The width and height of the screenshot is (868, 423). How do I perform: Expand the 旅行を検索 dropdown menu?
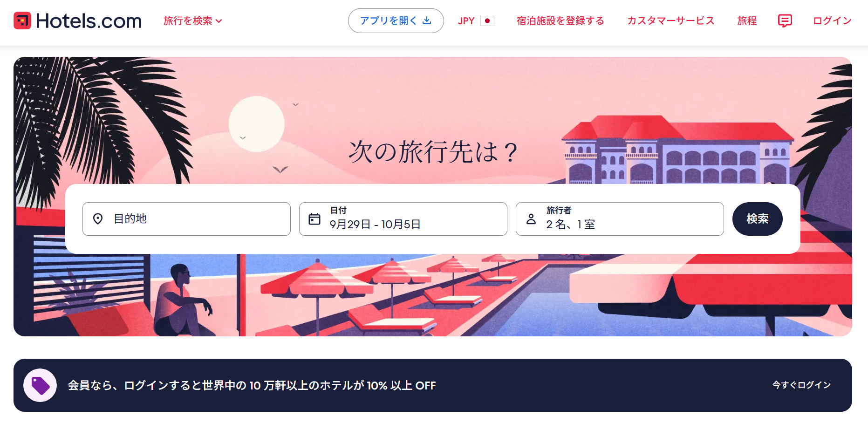click(x=192, y=20)
